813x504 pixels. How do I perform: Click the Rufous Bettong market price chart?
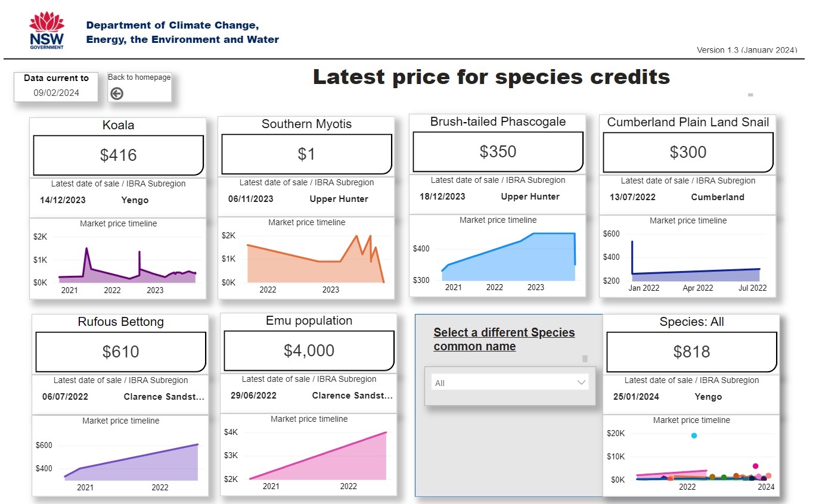(x=121, y=458)
